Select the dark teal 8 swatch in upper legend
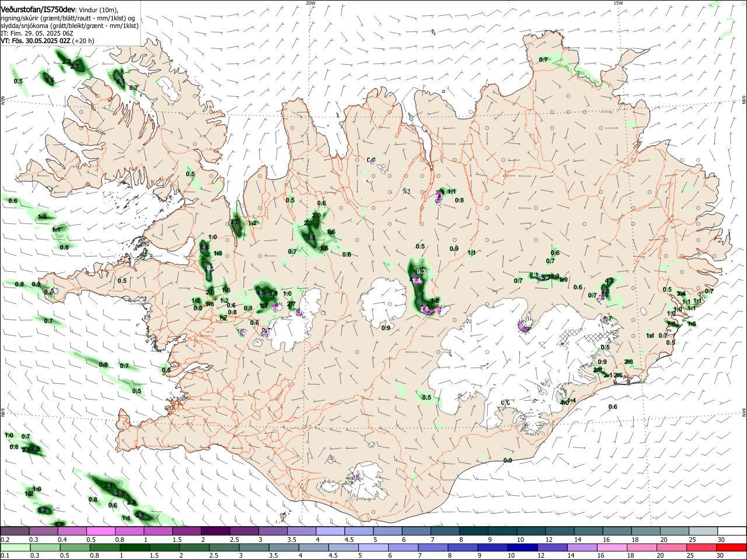The image size is (747, 560). [473, 531]
